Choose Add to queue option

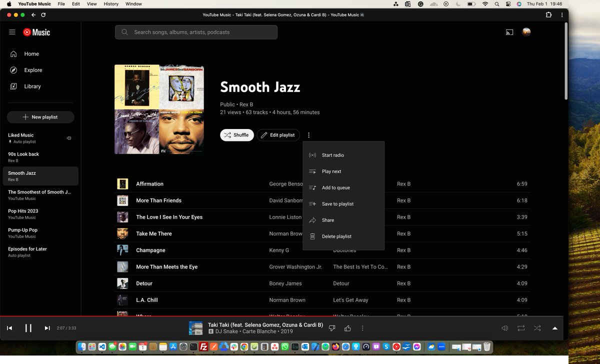tap(343, 187)
